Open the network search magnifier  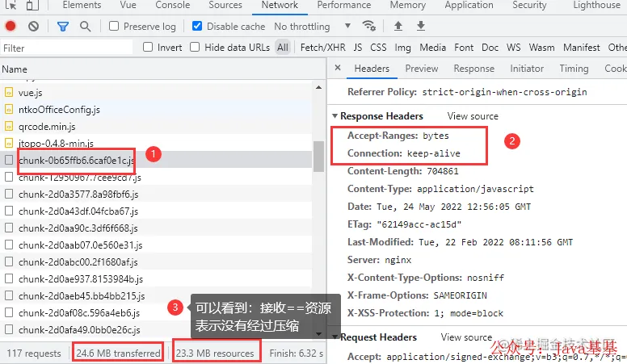click(x=85, y=27)
